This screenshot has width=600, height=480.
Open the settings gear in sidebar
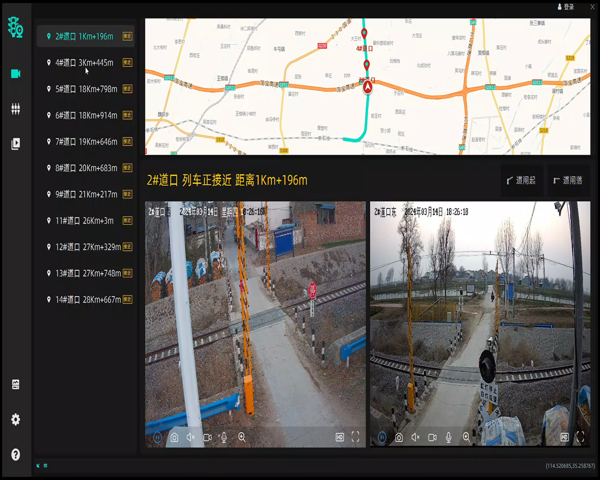click(15, 419)
